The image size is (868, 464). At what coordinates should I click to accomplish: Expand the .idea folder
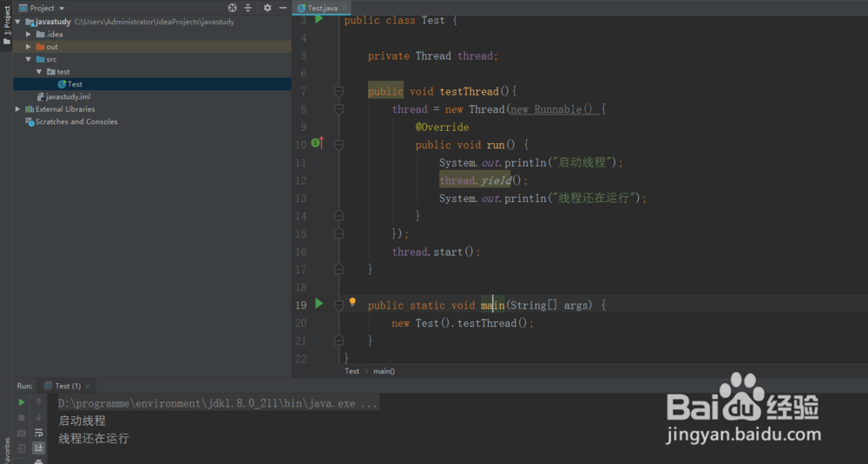pos(29,35)
